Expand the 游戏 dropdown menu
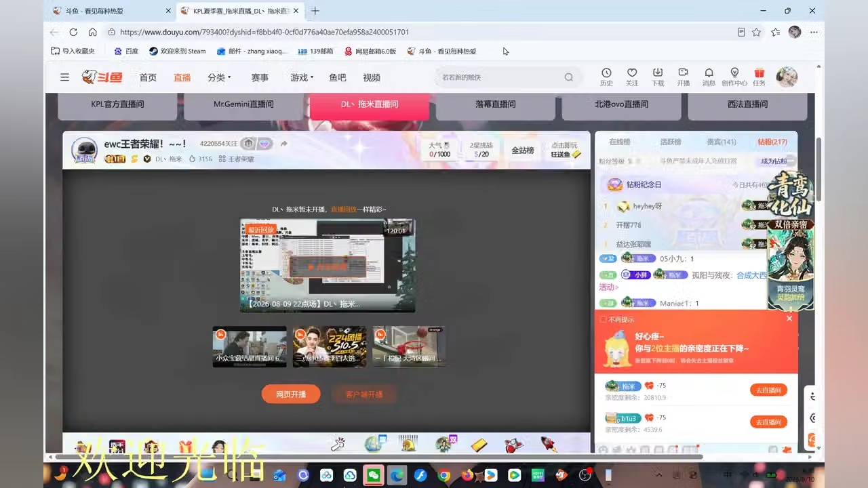 [x=302, y=77]
